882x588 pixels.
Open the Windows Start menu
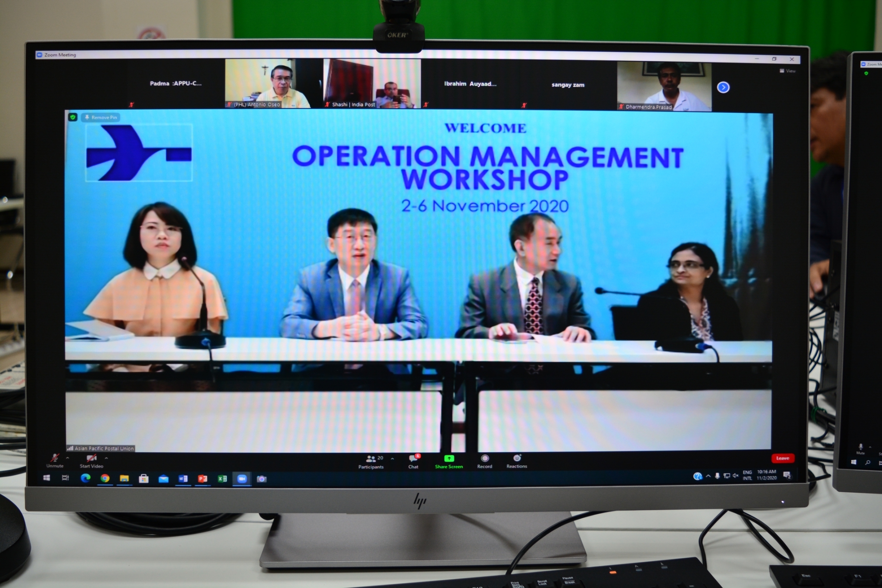[x=47, y=478]
